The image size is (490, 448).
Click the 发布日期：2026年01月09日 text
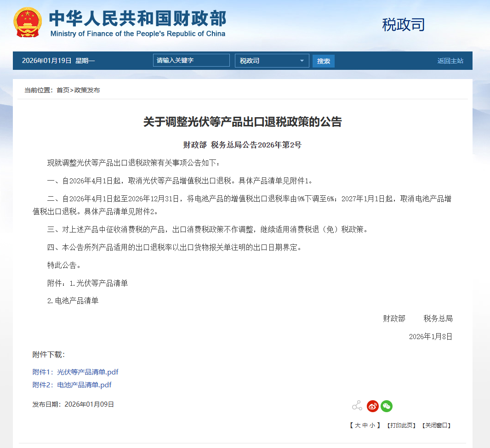coord(73,404)
